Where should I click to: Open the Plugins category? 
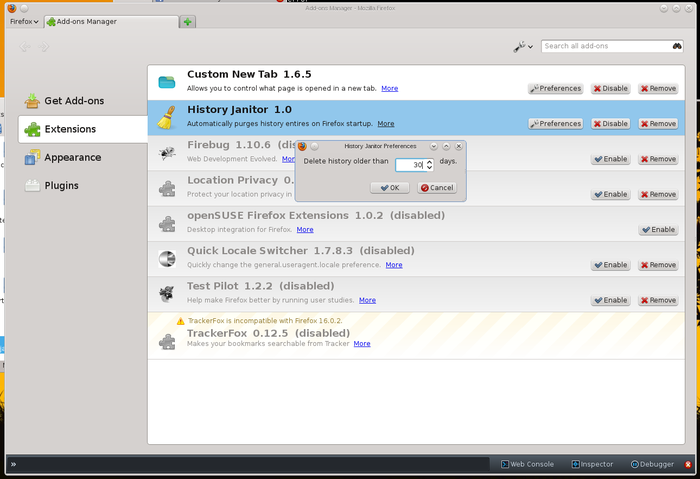(x=52, y=186)
